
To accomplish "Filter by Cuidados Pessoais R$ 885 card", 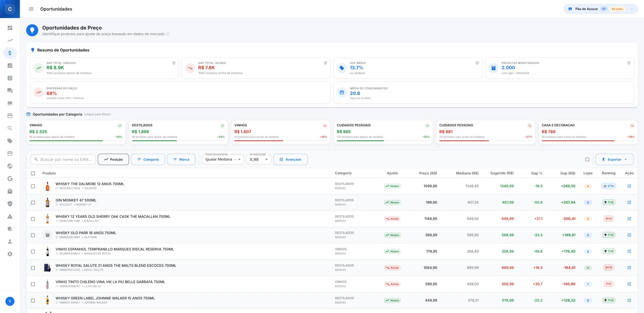I will (x=383, y=132).
